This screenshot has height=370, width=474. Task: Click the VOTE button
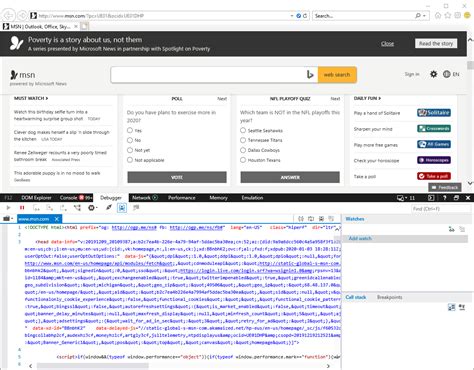click(x=177, y=177)
